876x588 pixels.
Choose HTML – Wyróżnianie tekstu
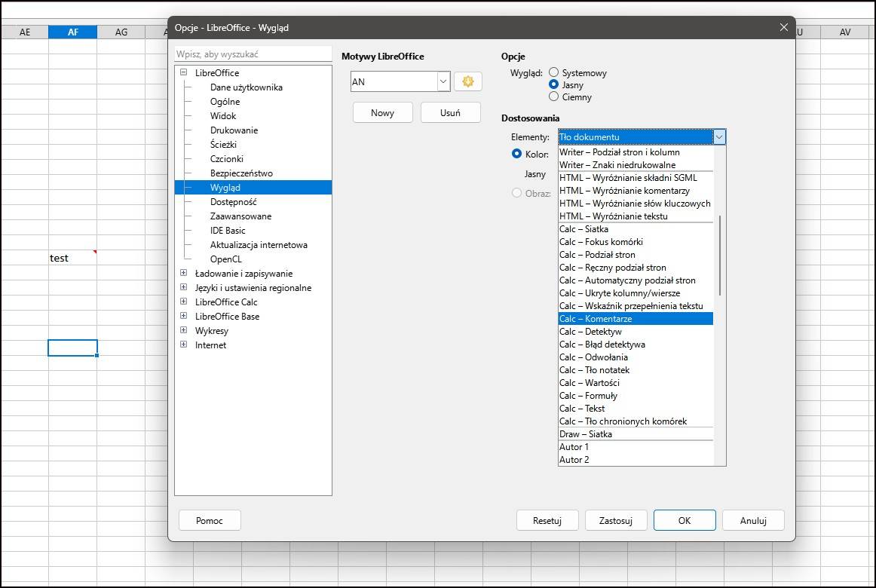pyautogui.click(x=636, y=216)
